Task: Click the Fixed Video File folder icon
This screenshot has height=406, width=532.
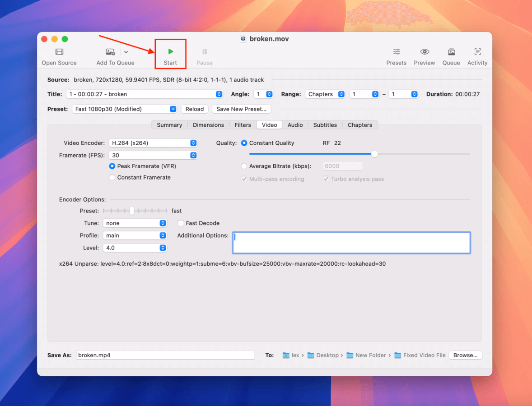Action: click(x=397, y=355)
